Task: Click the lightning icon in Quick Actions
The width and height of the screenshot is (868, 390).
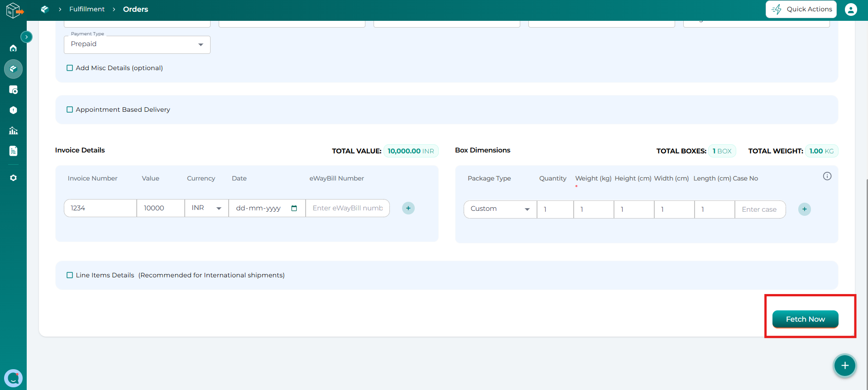Action: [x=777, y=9]
